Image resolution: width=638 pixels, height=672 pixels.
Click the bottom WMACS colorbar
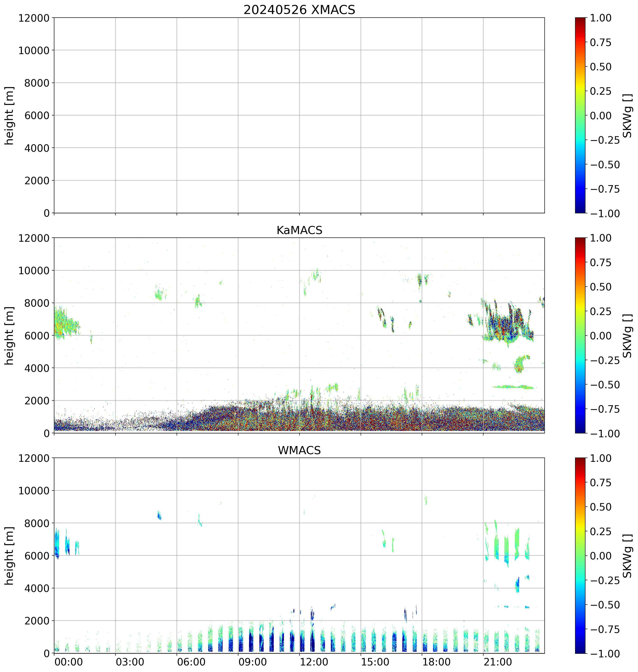(x=580, y=555)
